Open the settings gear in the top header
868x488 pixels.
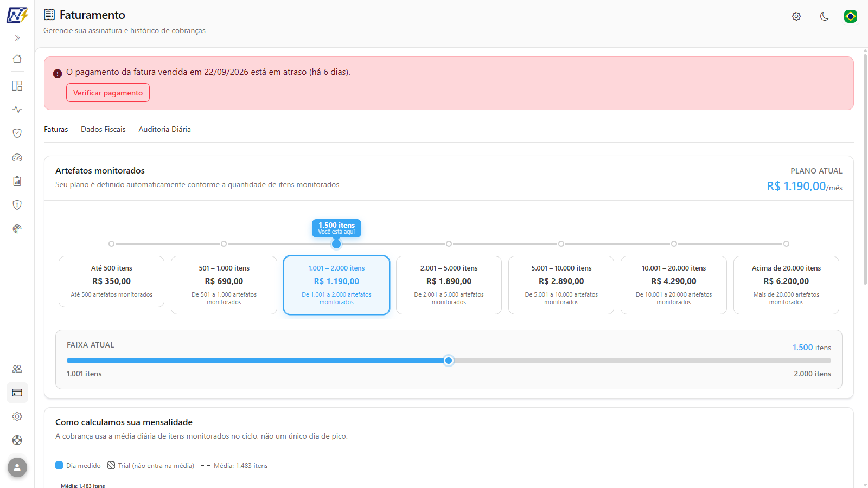pyautogui.click(x=796, y=16)
